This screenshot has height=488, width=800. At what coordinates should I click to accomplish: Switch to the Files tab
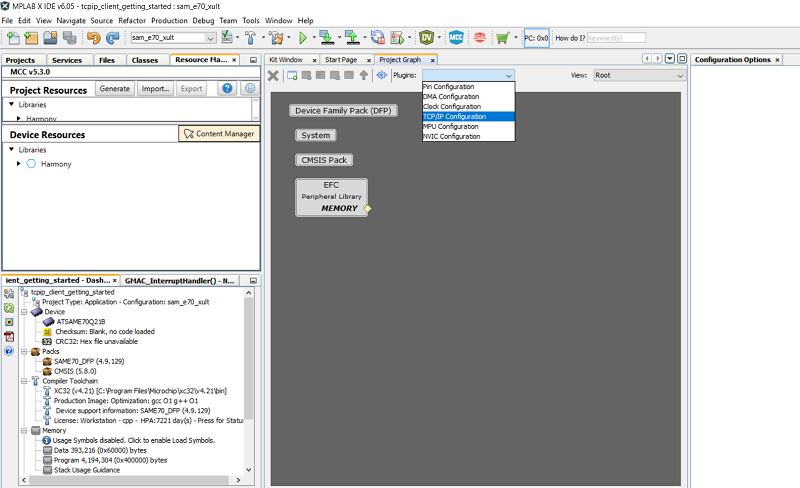[x=107, y=60]
